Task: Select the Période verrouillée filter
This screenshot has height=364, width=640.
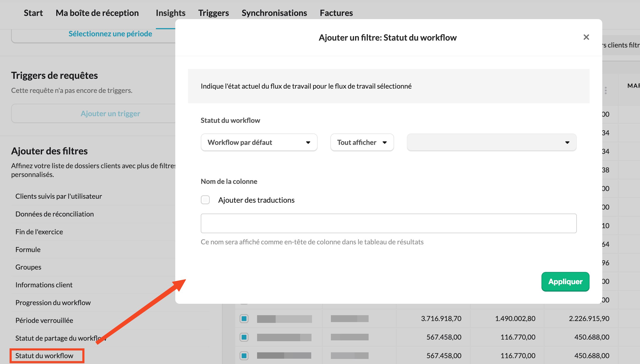Action: (x=44, y=320)
